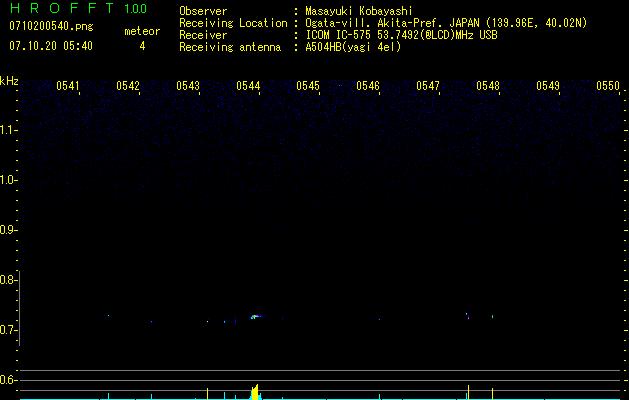Click the 'Observer' field label
This screenshot has height=400, width=629.
pos(203,11)
